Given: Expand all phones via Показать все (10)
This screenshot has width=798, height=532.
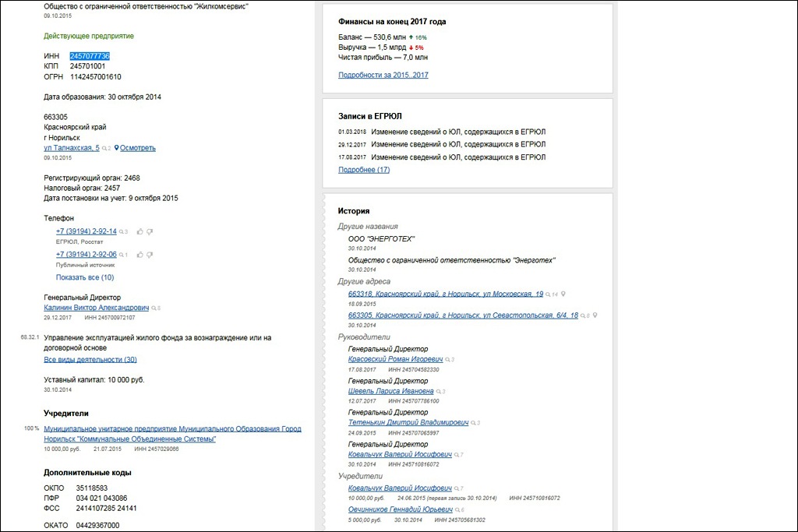Looking at the screenshot, I should pos(85,277).
